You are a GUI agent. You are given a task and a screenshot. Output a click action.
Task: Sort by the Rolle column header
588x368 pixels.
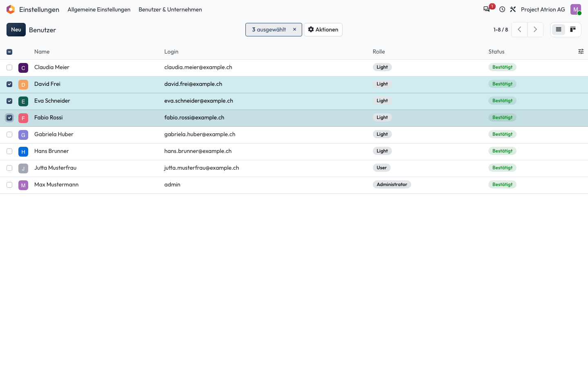click(379, 52)
